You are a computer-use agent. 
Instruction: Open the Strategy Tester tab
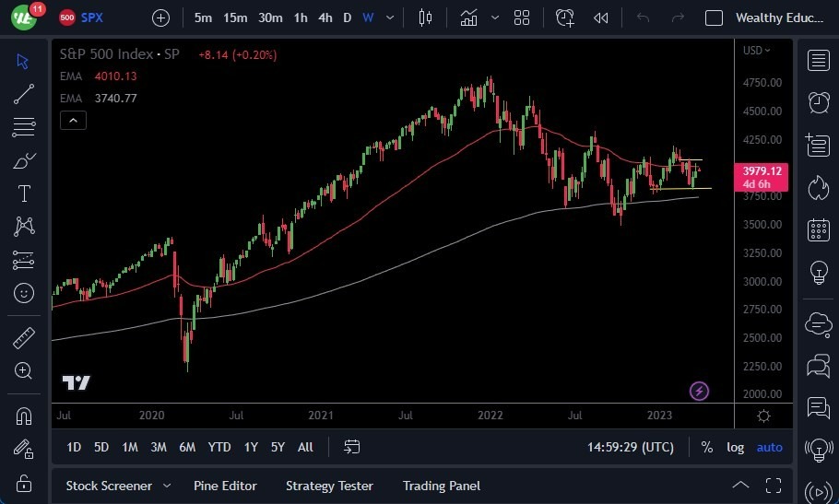329,486
